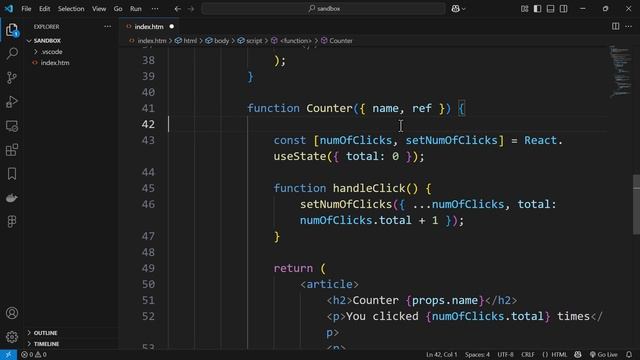Viewport: 640px width, 360px height.
Task: Open Accounts menu icon
Action: tap(12, 313)
